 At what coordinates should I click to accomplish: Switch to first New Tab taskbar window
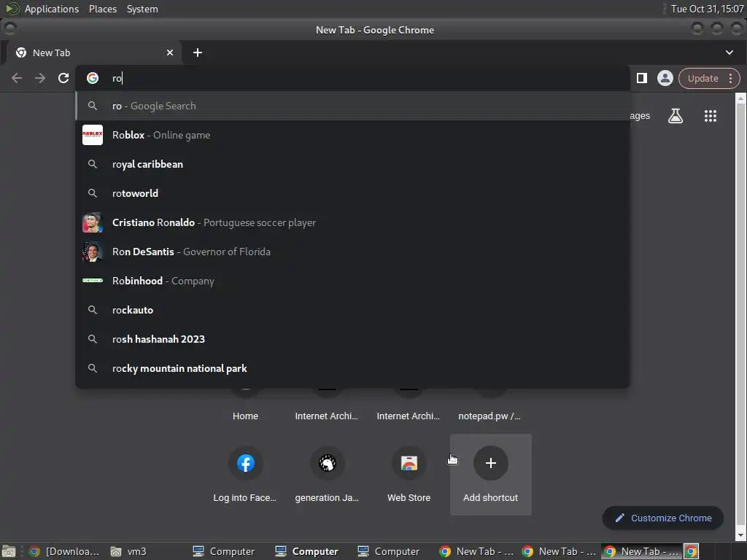point(477,551)
